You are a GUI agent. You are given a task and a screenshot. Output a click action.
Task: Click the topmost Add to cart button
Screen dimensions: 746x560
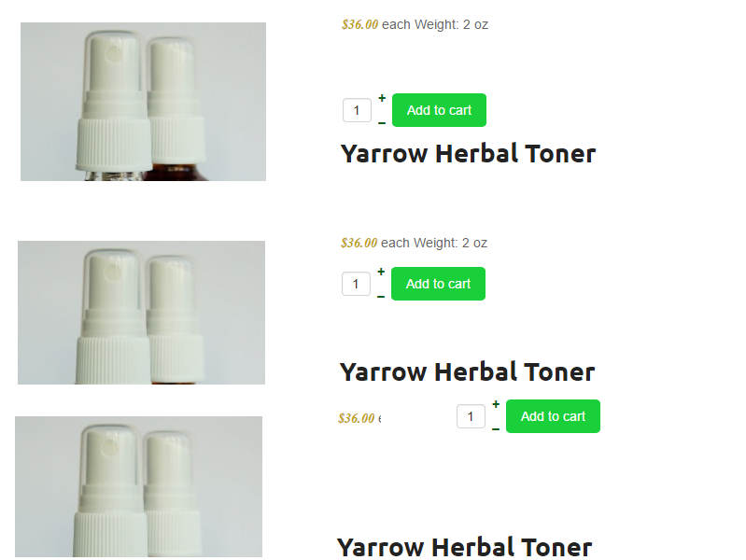(439, 110)
